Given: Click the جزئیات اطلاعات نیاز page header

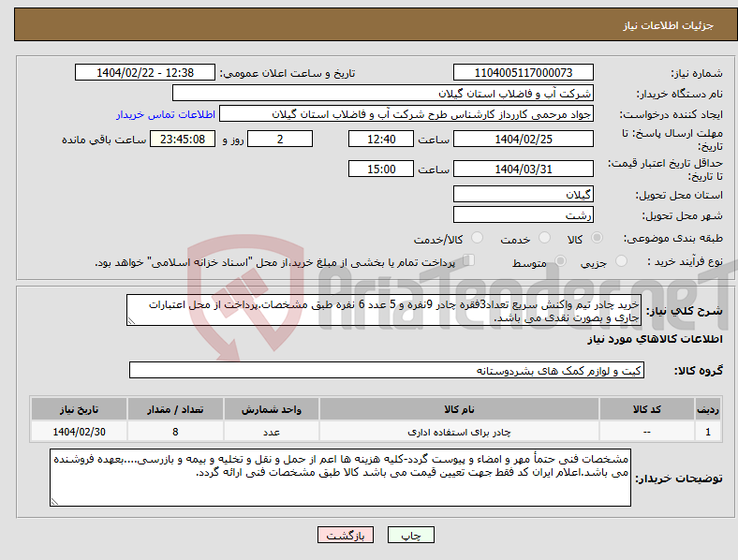Looking at the screenshot, I should [669, 25].
